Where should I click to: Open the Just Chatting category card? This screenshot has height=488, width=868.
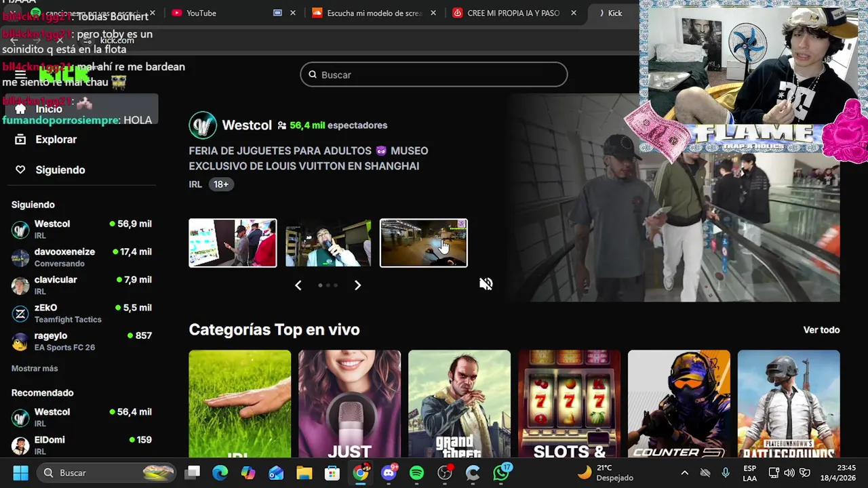[349, 404]
